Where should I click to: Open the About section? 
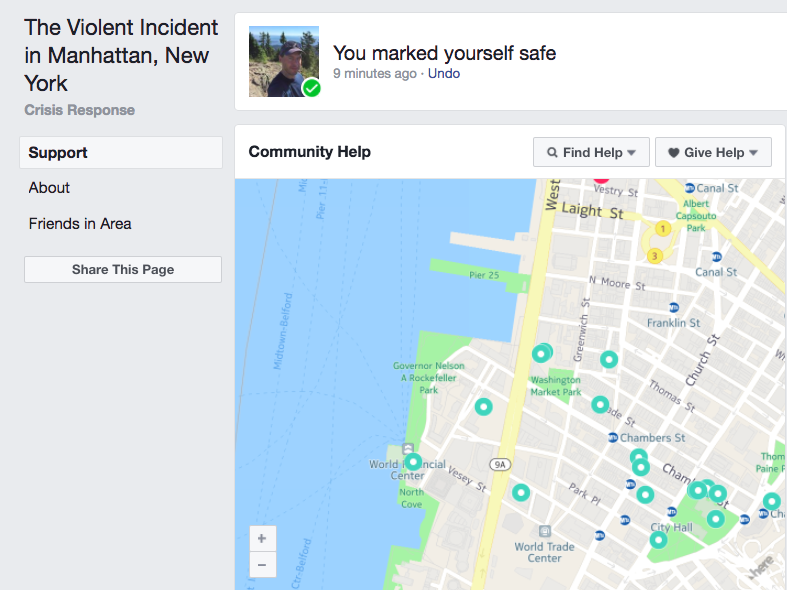(49, 188)
